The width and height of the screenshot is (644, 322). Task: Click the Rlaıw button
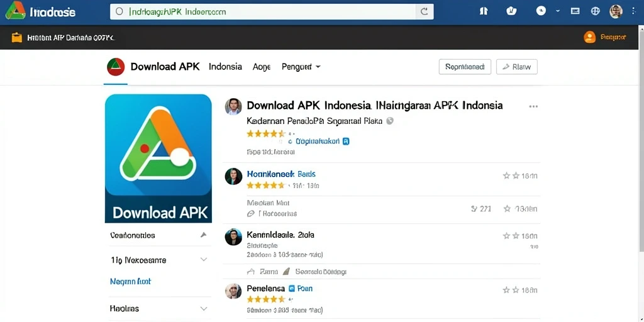pyautogui.click(x=517, y=67)
